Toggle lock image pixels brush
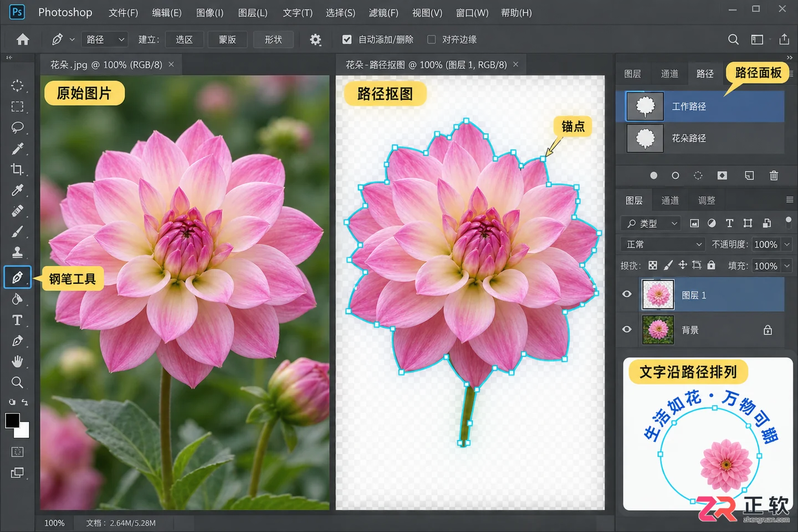 click(668, 265)
